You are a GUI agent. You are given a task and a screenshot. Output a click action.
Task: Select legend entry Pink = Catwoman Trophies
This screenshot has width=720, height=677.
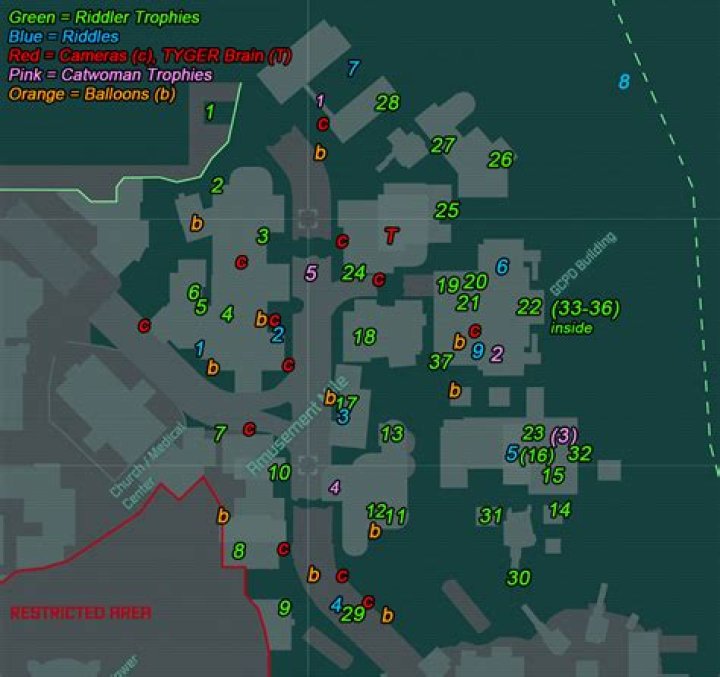tap(110, 74)
